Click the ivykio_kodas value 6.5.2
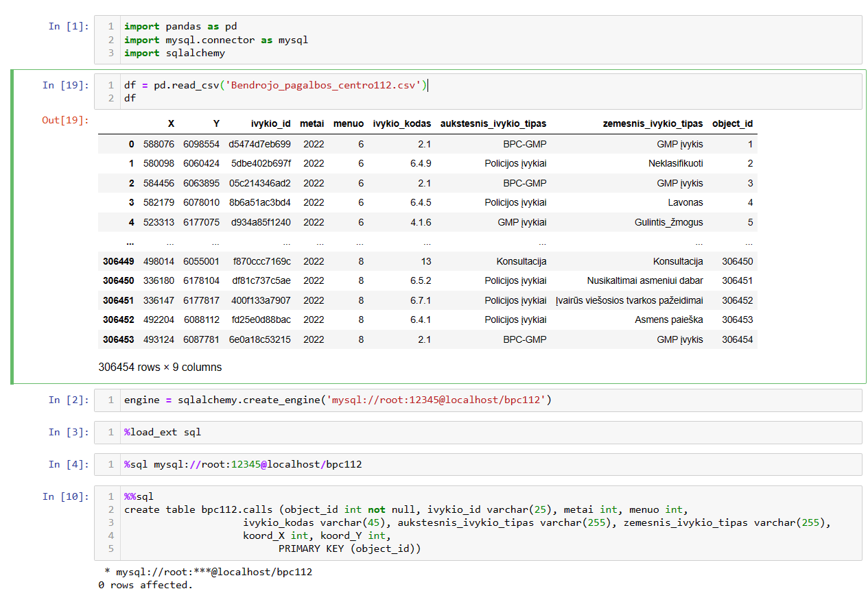Viewport: 868px width, 591px height. click(x=421, y=280)
